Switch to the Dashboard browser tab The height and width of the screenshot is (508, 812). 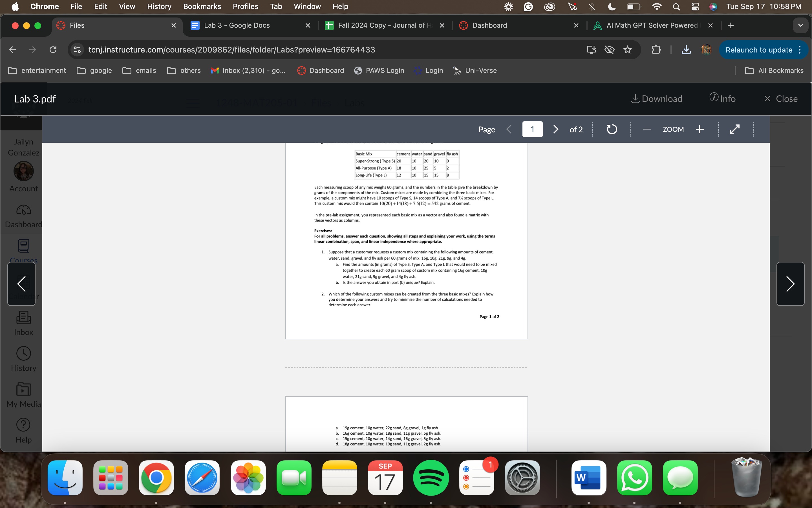(x=518, y=25)
